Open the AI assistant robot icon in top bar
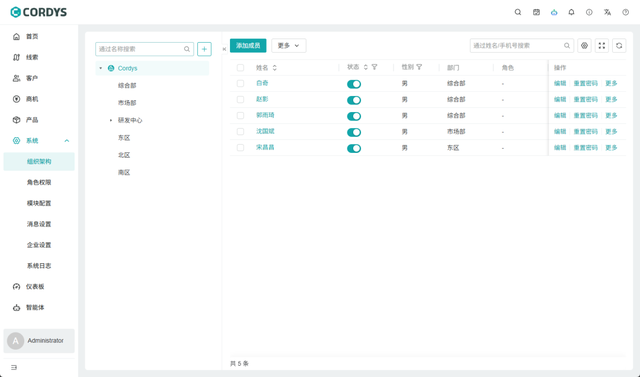 554,12
